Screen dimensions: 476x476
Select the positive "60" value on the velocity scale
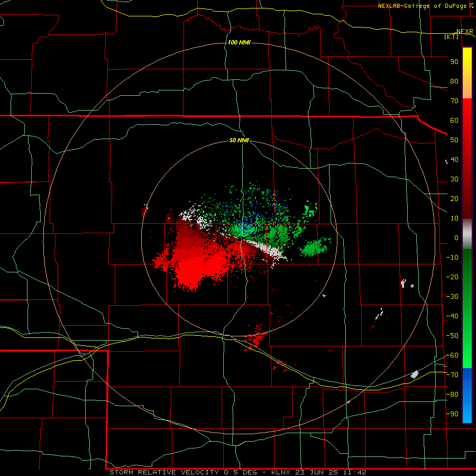pos(454,121)
